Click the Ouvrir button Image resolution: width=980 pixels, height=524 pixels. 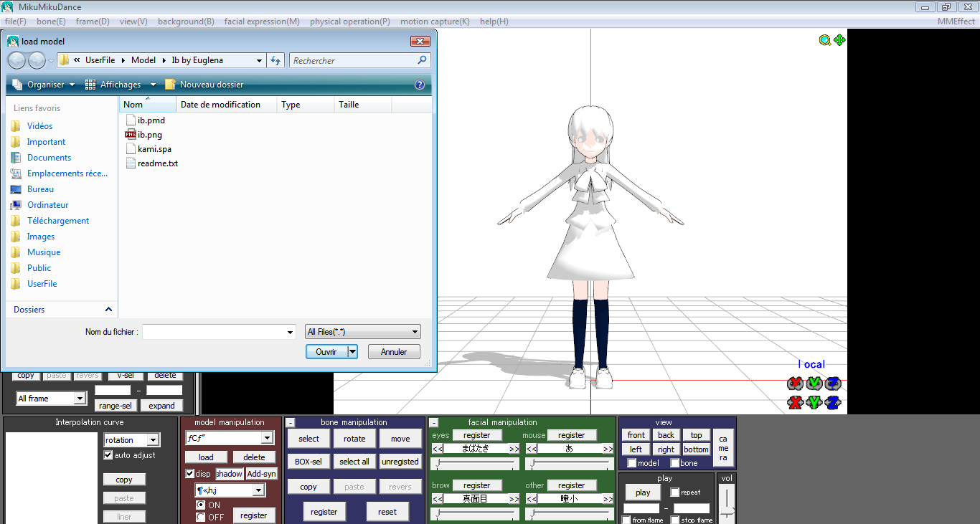point(326,352)
